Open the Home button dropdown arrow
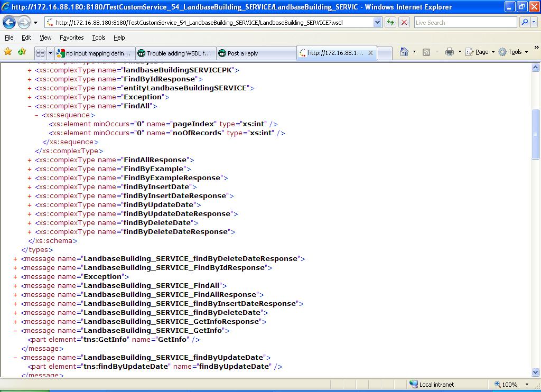The image size is (541, 392). 414,52
